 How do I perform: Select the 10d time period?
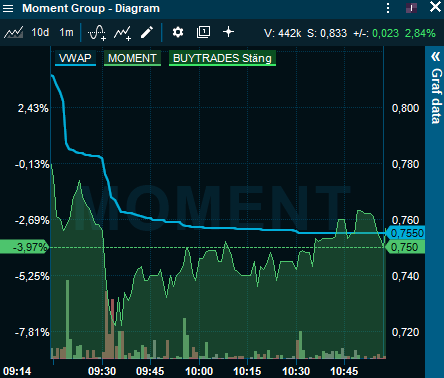tap(40, 32)
